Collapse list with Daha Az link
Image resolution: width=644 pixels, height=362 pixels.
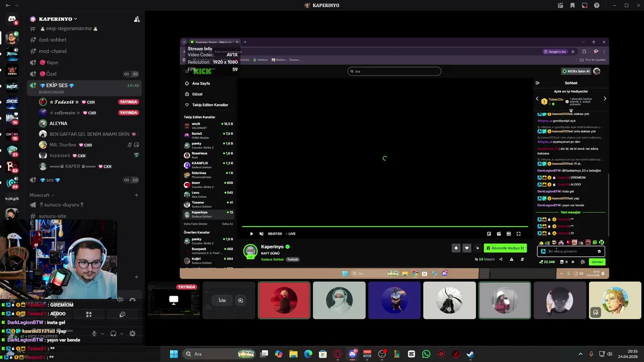pyautogui.click(x=227, y=224)
